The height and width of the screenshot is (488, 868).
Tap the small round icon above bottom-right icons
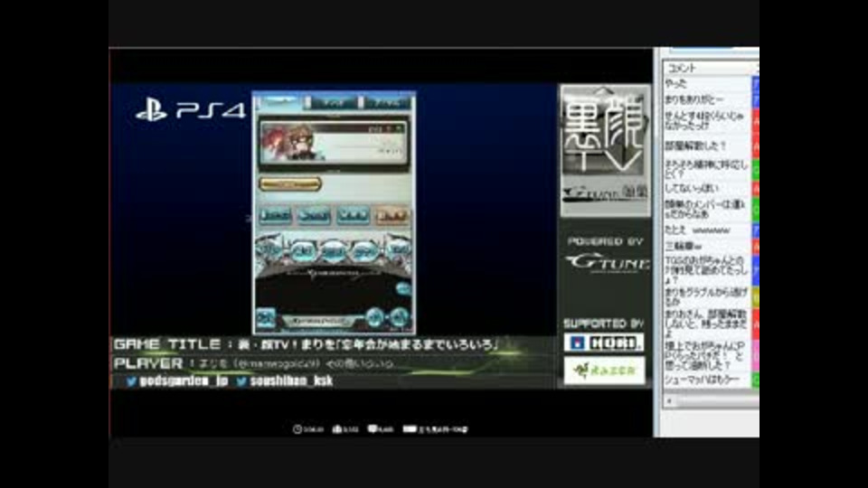[403, 289]
